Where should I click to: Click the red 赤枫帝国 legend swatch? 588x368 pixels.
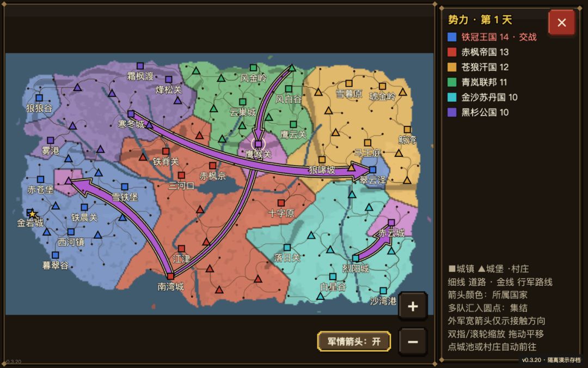point(452,52)
